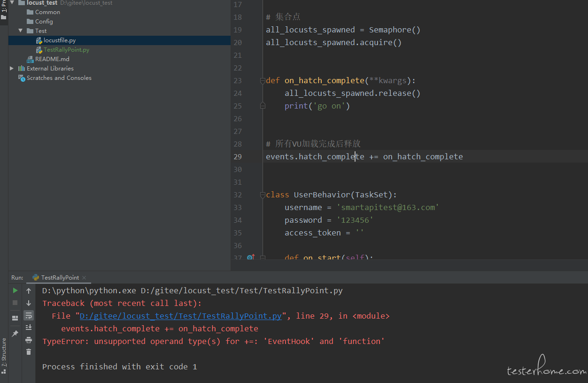The height and width of the screenshot is (383, 588).
Task: Click the Project tool window folder icon
Action: [4, 17]
